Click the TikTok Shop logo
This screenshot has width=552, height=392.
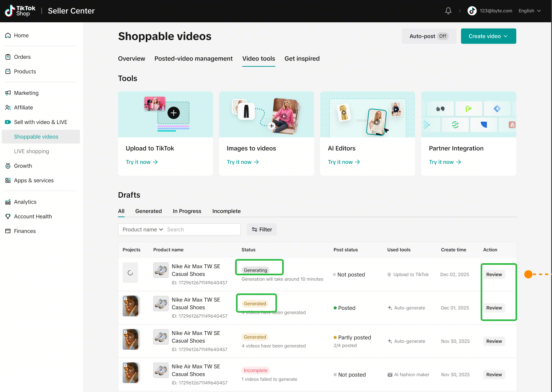click(x=20, y=11)
